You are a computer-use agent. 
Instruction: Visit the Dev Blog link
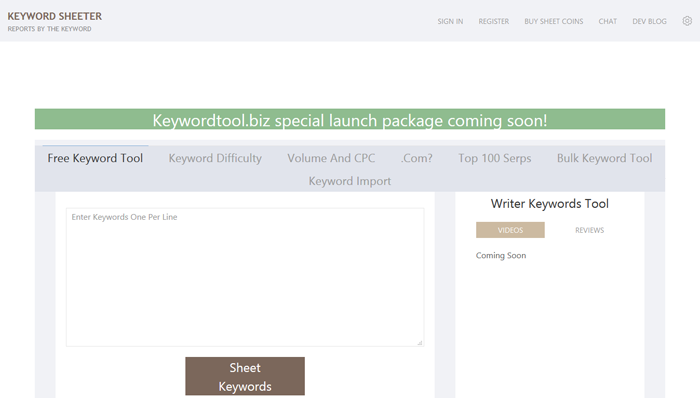[x=649, y=21]
